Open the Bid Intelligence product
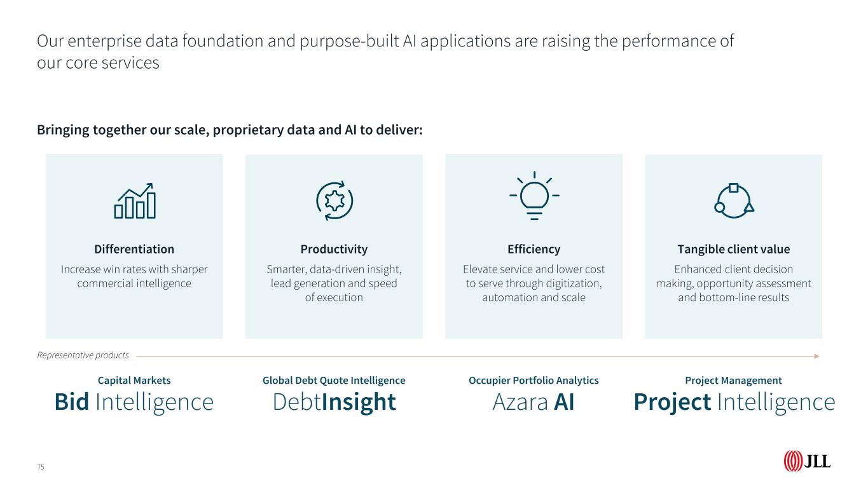 [134, 402]
